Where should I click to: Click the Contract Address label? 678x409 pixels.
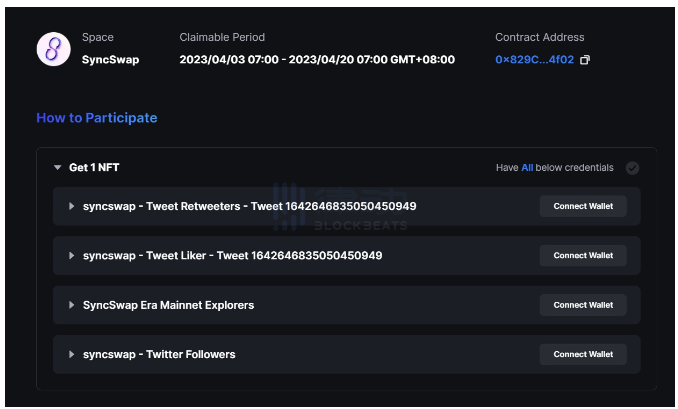(x=540, y=37)
